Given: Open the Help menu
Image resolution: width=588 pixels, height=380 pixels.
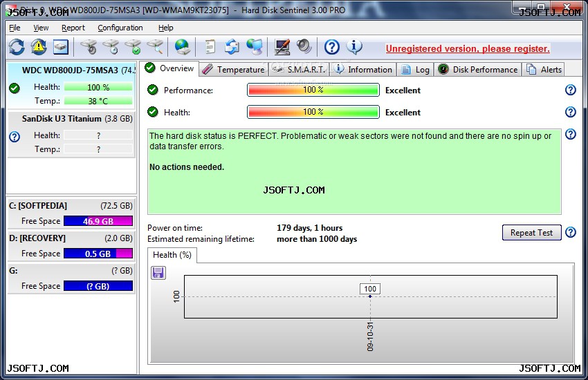Looking at the screenshot, I should (x=165, y=28).
